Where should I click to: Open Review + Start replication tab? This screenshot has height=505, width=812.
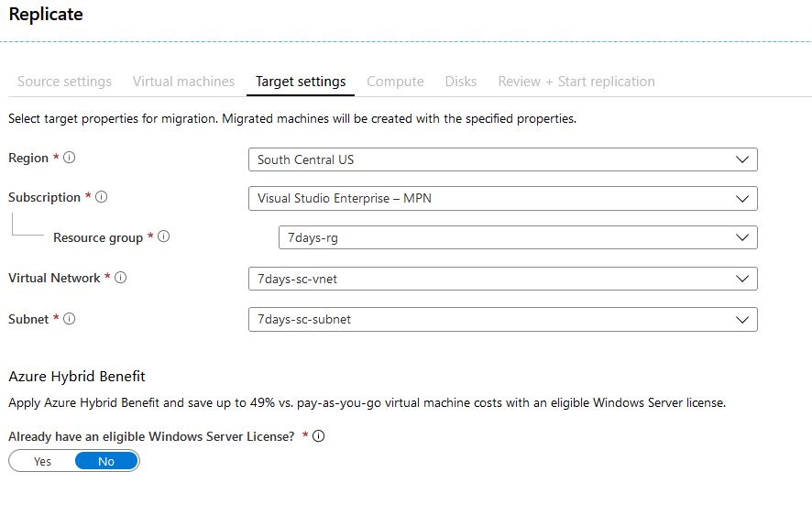[x=576, y=82]
